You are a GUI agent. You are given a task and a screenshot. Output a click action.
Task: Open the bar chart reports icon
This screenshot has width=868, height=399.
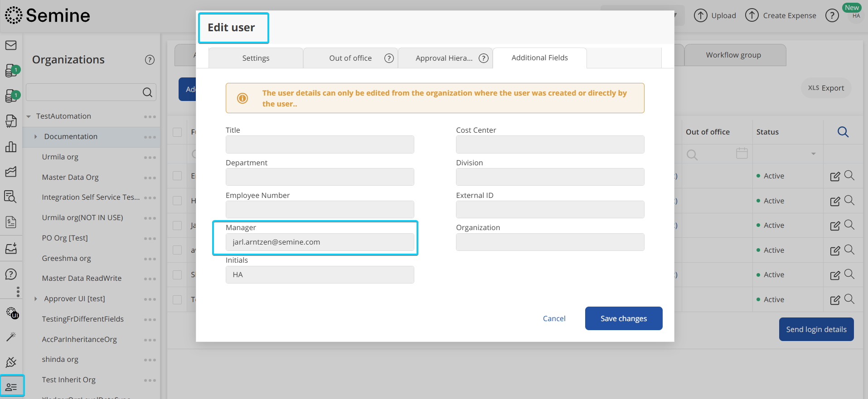pyautogui.click(x=11, y=147)
